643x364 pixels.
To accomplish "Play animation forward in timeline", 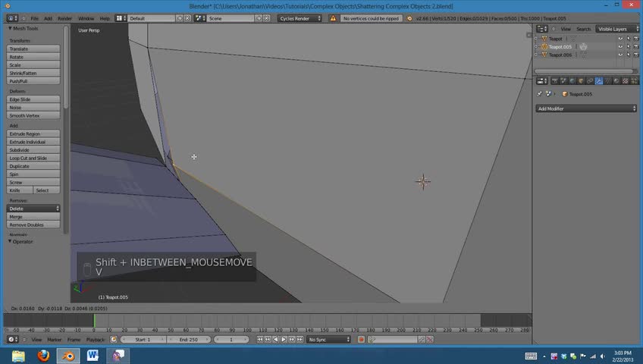I will [x=284, y=340].
